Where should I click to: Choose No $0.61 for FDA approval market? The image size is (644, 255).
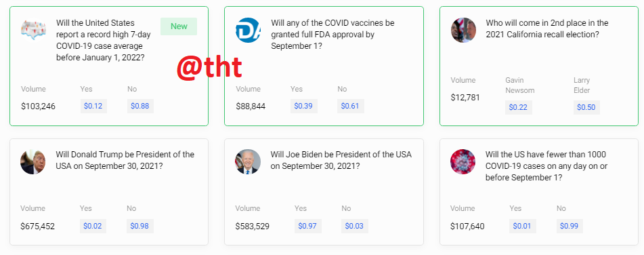coord(350,106)
